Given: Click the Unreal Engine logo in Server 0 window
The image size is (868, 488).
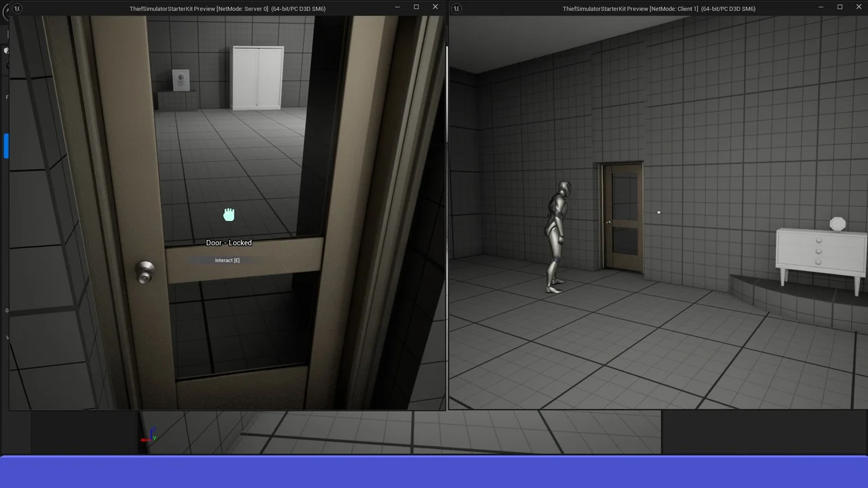Looking at the screenshot, I should click(17, 8).
